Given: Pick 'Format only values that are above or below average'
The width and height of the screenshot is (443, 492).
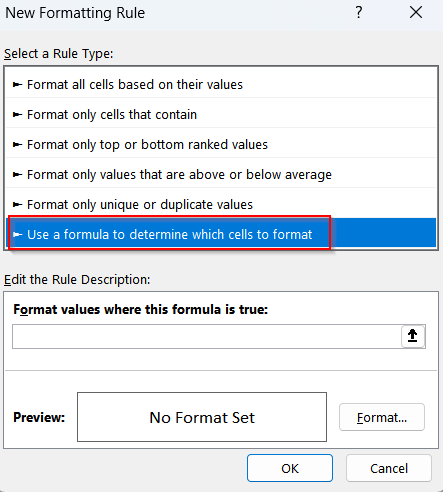Looking at the screenshot, I should [x=221, y=175].
